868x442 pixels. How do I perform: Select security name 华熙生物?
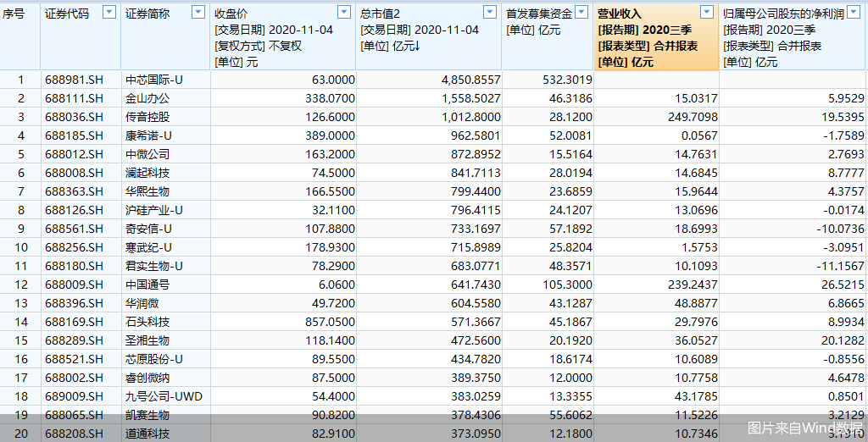point(147,191)
